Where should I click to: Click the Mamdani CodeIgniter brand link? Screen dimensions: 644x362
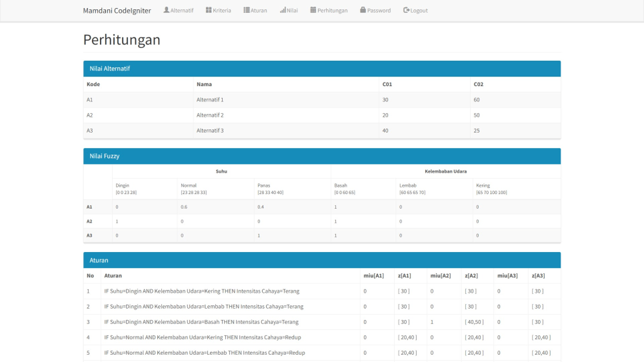click(117, 11)
